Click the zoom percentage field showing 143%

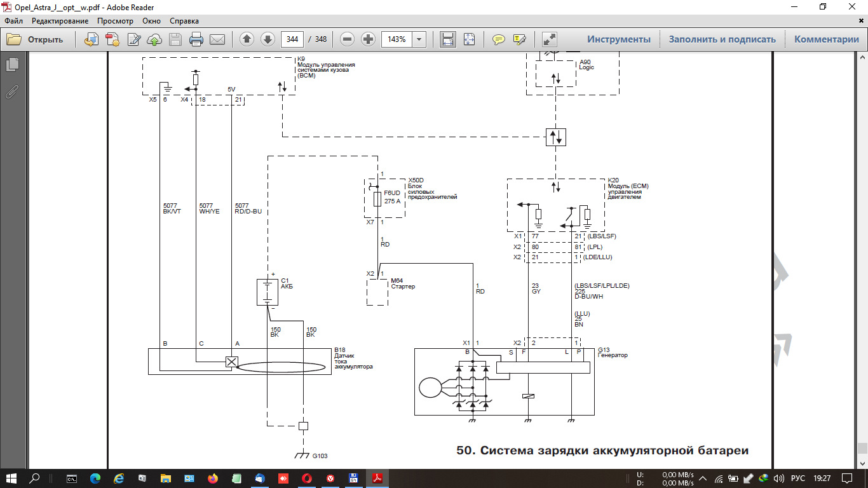[x=397, y=39]
